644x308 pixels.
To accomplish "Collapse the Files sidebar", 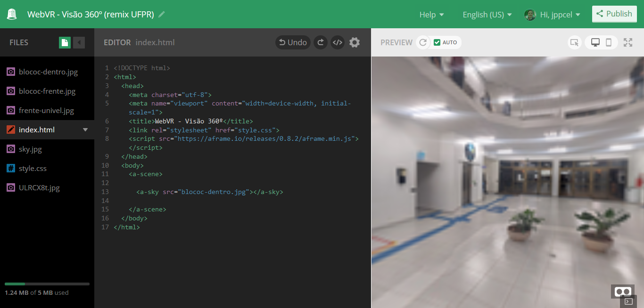I will pos(79,42).
